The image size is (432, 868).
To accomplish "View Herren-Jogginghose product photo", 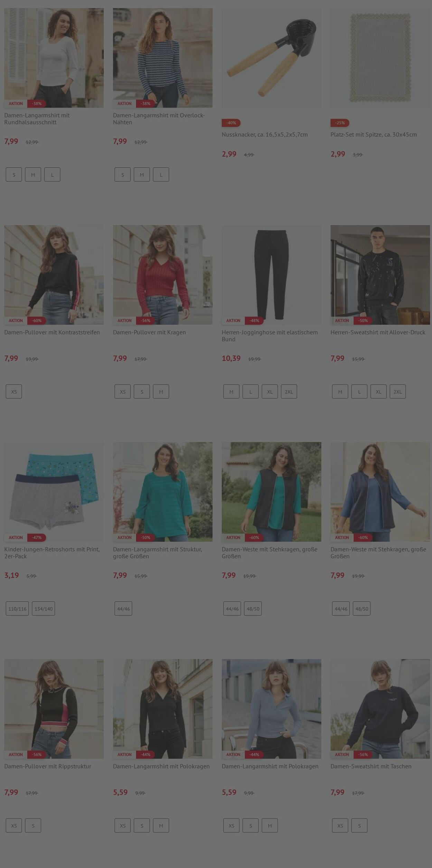I will [271, 275].
